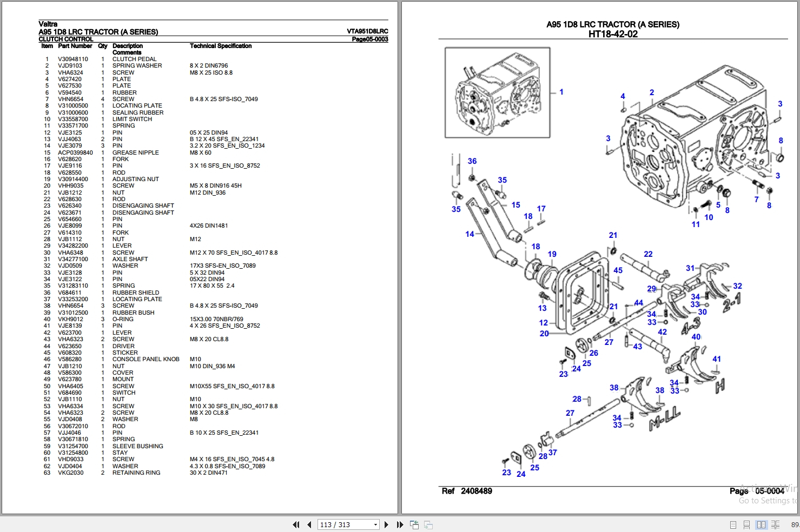The height and width of the screenshot is (532, 800).
Task: Select callout number 19 in the diagram
Action: tap(552, 254)
